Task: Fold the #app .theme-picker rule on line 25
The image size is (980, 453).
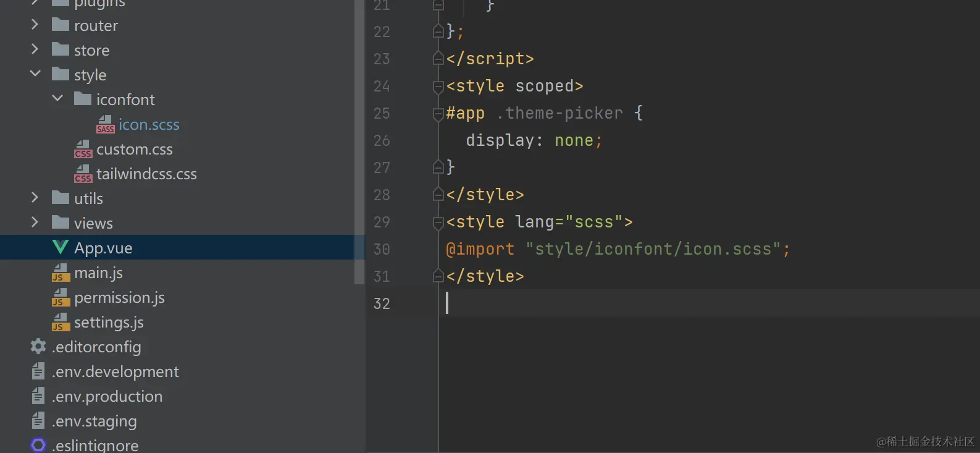Action: pos(438,113)
